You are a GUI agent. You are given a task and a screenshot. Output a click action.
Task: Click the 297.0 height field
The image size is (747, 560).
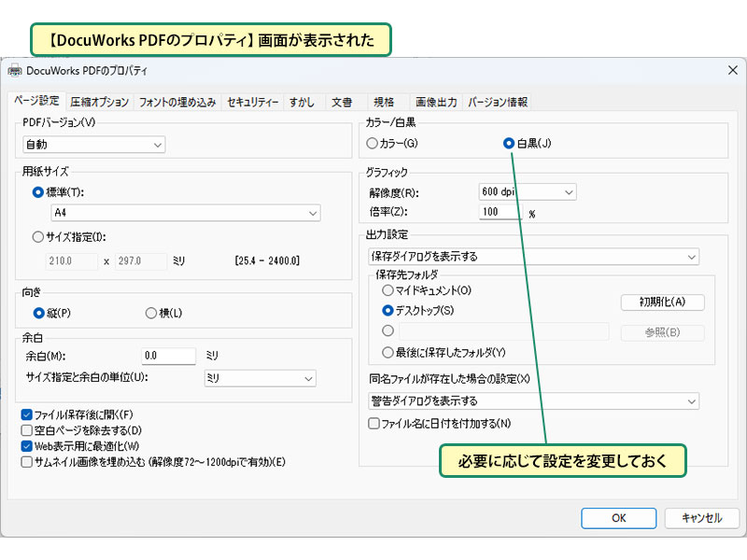tap(141, 261)
